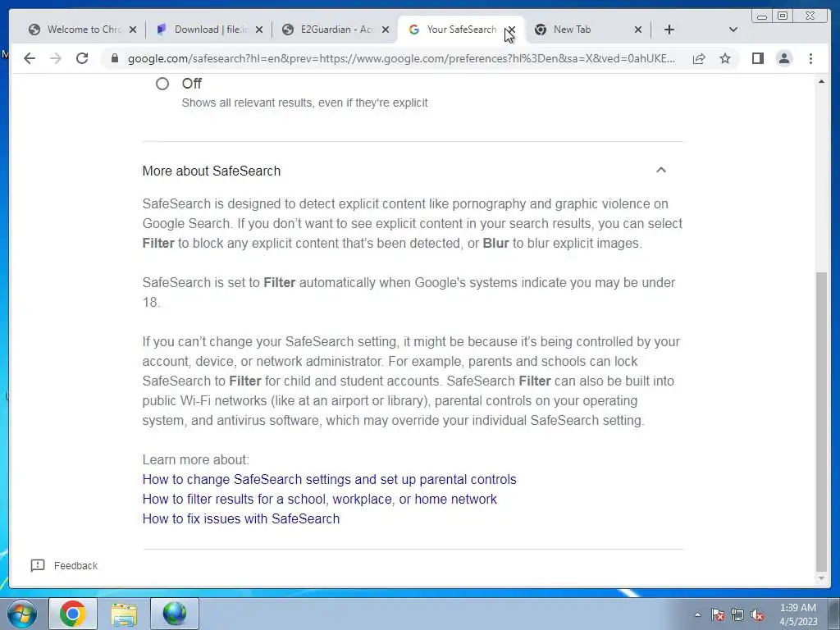The width and height of the screenshot is (840, 630).
Task: Open a new tab with plus button
Action: (669, 30)
